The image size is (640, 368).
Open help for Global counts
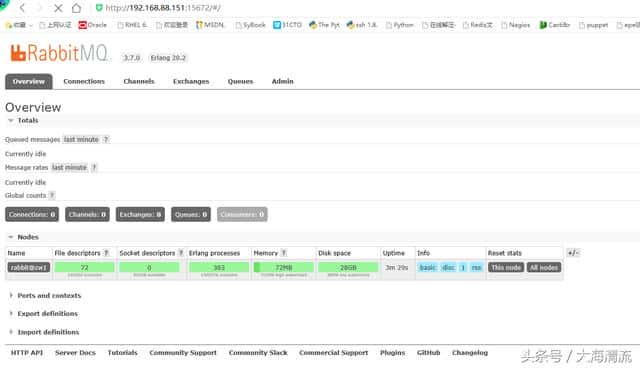click(x=52, y=195)
